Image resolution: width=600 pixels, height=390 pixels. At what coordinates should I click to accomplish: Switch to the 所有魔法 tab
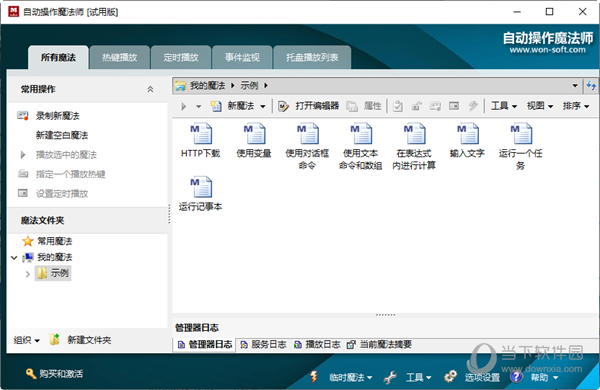click(x=58, y=57)
